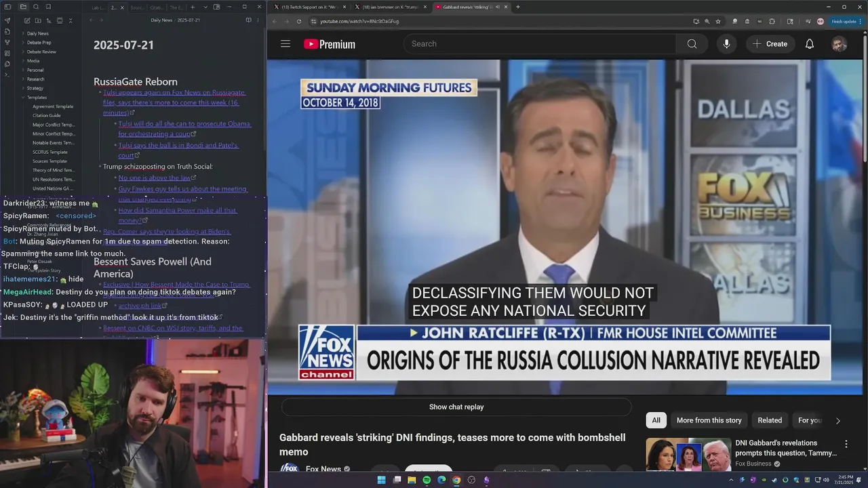Viewport: 868px width, 488px height.
Task: Expand the Debate Review folder
Action: 41,52
